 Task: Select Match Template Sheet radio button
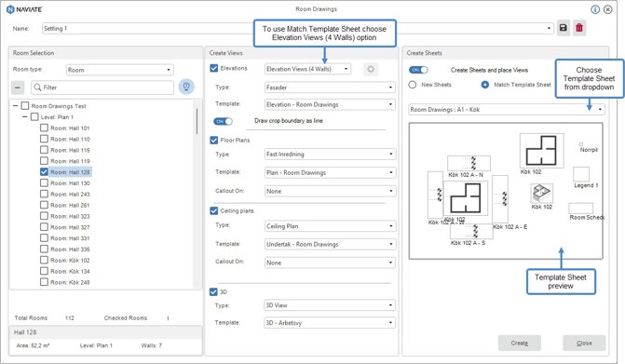click(x=485, y=85)
